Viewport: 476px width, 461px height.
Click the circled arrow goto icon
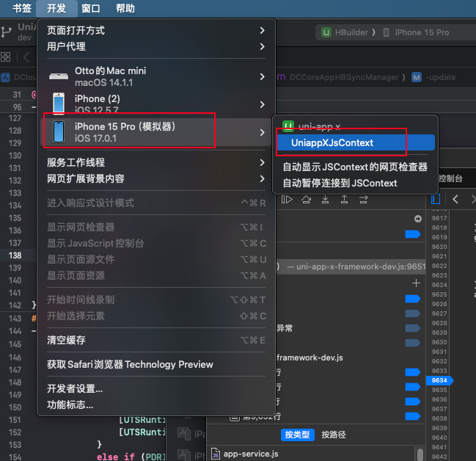click(418, 219)
